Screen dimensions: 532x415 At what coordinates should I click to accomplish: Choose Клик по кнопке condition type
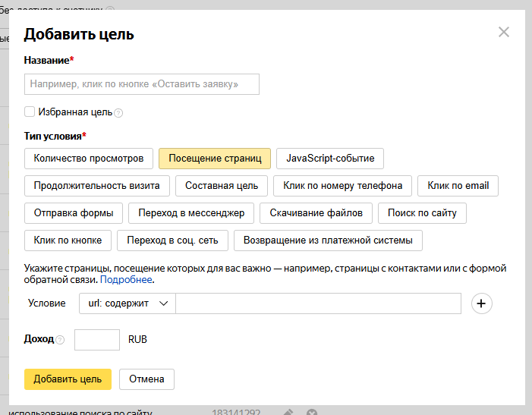pyautogui.click(x=68, y=241)
